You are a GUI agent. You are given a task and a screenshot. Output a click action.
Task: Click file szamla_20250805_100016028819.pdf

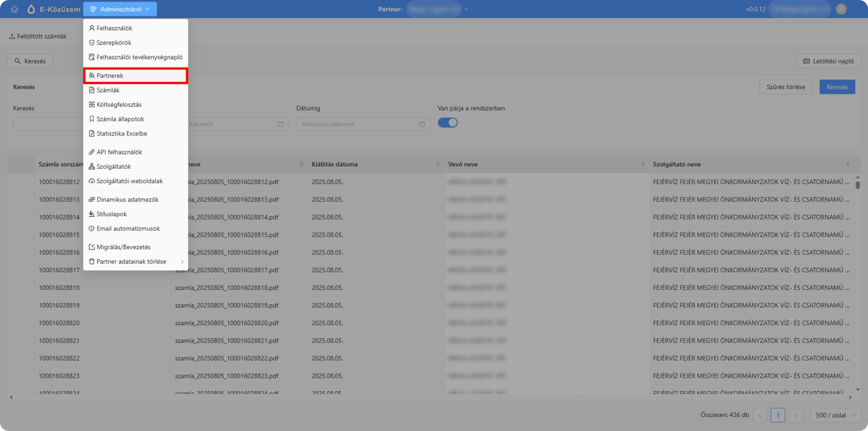click(227, 305)
